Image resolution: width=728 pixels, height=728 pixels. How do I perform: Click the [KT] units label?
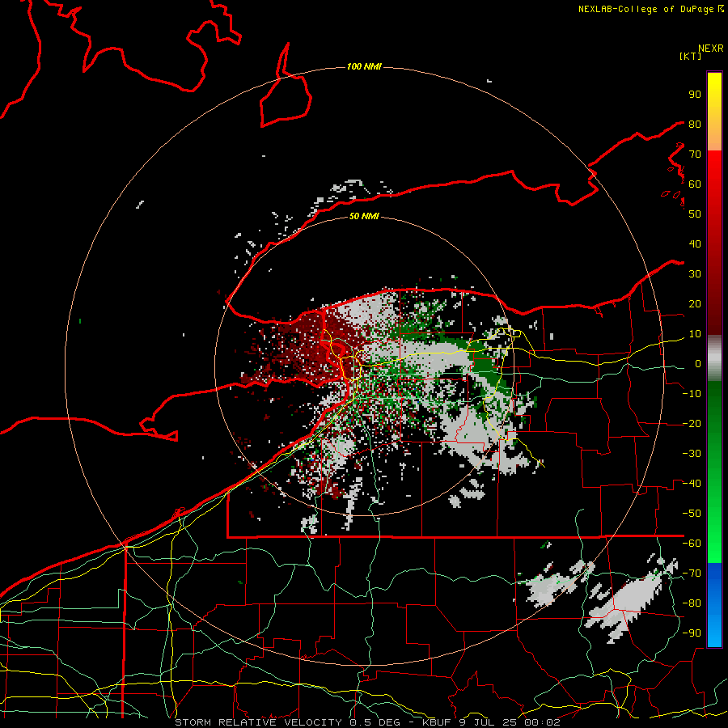click(x=691, y=56)
